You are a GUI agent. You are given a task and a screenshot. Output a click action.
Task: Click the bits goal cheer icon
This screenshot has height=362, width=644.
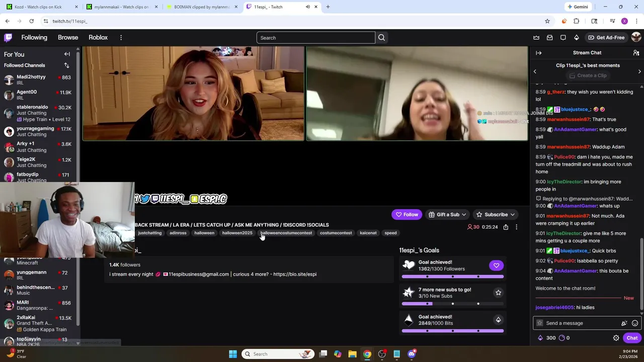pos(498,320)
